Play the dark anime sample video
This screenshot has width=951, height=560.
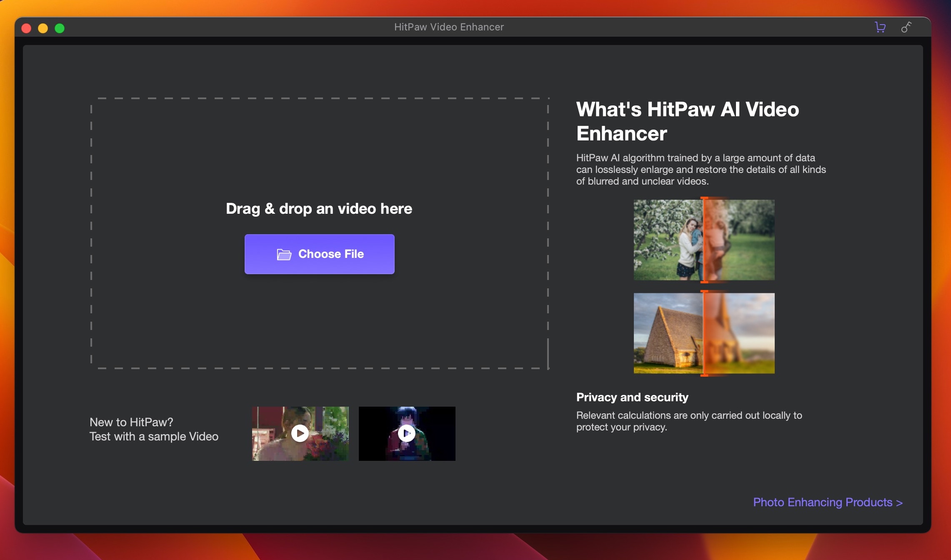407,433
